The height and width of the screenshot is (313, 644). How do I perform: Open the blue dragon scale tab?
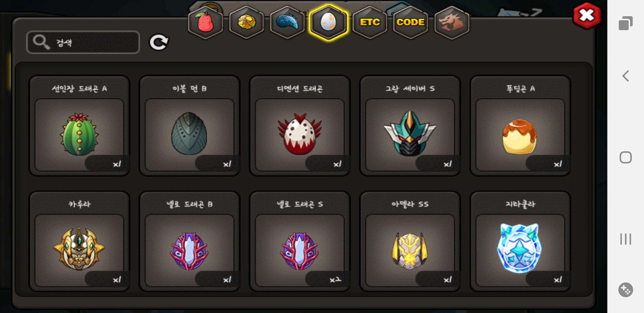point(287,23)
